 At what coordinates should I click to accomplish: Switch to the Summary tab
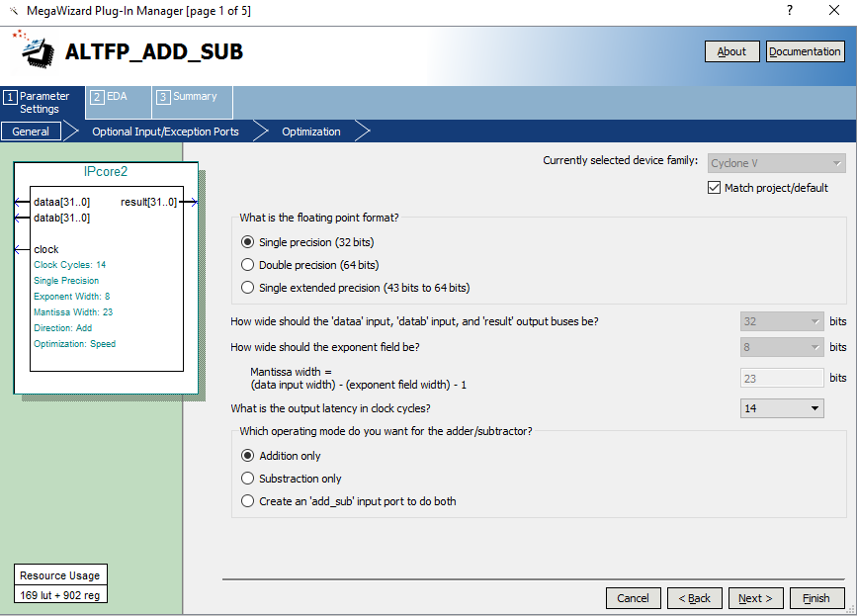(193, 102)
